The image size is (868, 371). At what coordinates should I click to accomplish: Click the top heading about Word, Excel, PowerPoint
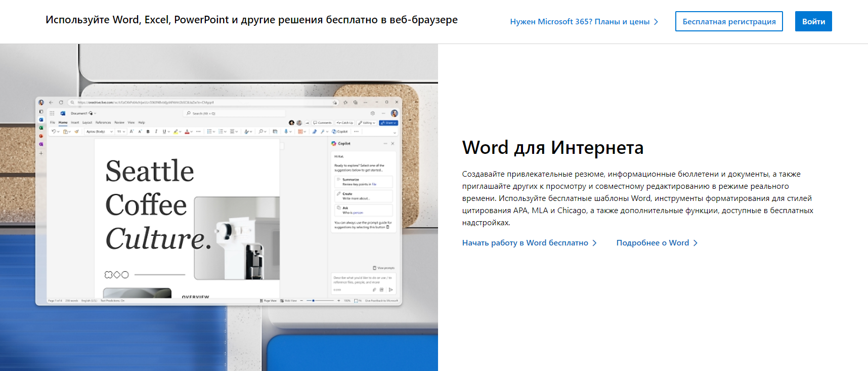click(251, 20)
